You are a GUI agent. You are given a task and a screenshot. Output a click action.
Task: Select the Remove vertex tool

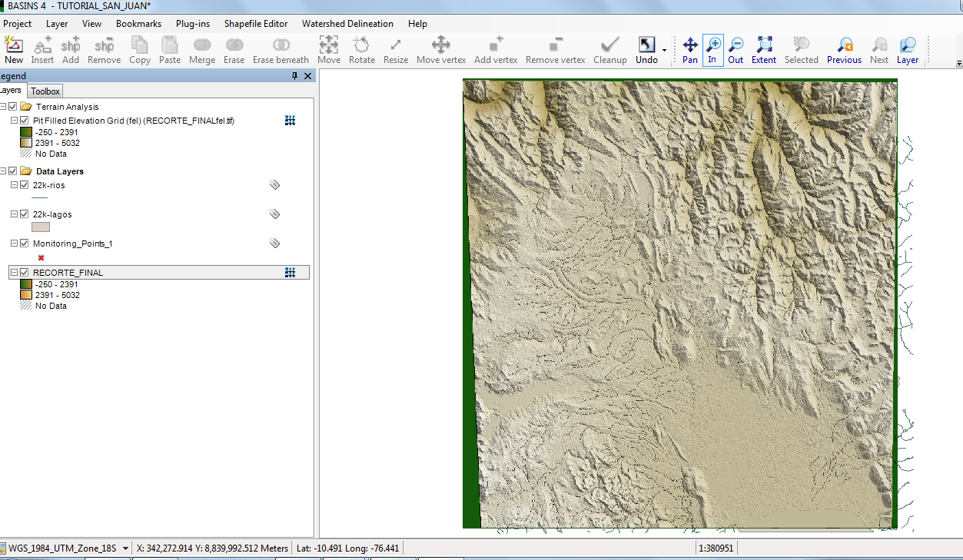click(x=556, y=45)
